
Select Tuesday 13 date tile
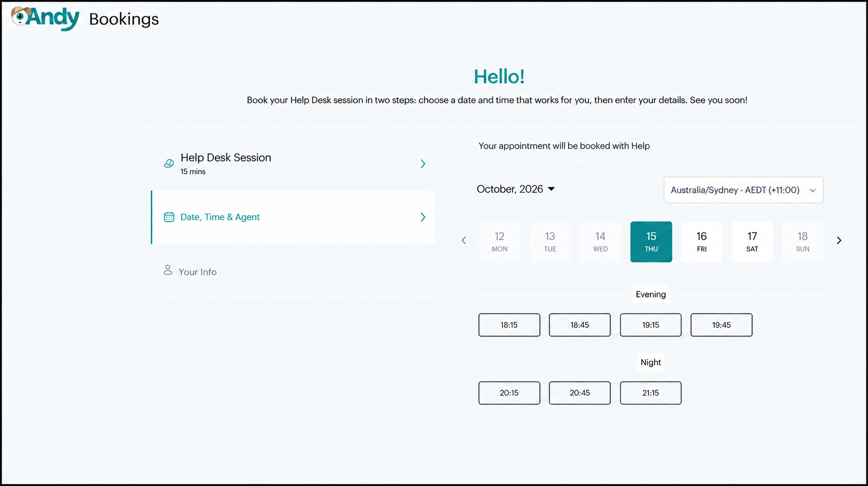coord(549,242)
